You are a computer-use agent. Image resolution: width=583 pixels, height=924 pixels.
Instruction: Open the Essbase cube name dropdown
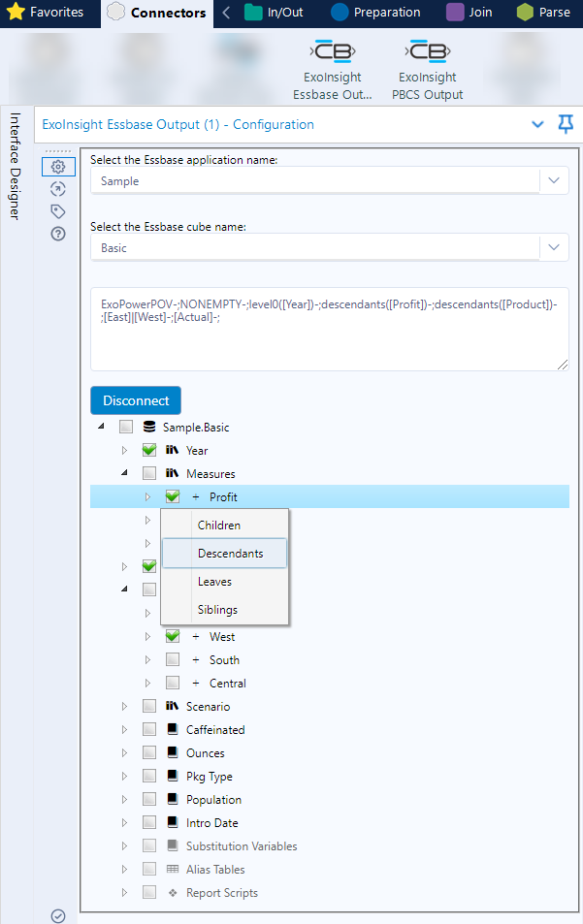click(554, 247)
